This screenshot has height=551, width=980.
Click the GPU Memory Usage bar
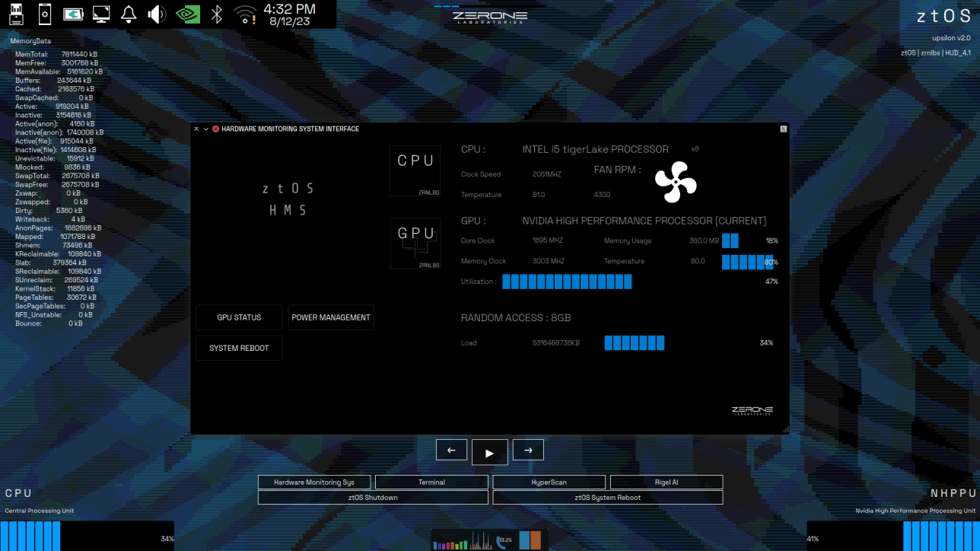coord(730,240)
